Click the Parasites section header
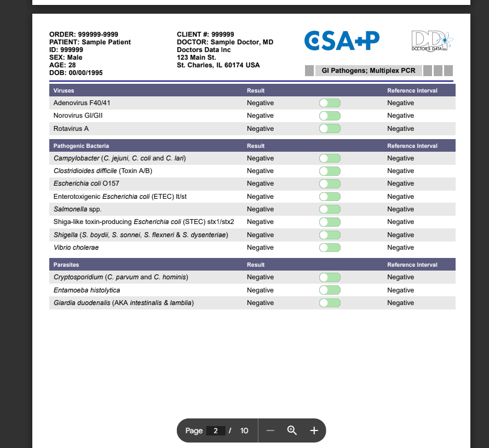 [x=66, y=265]
